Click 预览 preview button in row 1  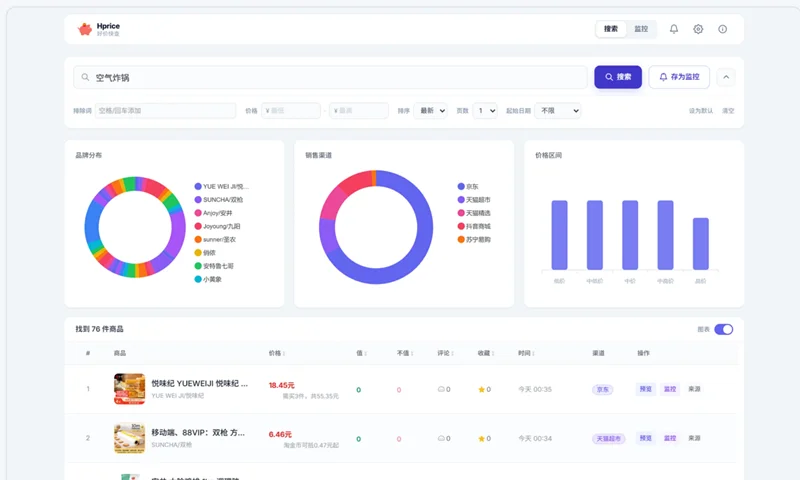click(645, 389)
